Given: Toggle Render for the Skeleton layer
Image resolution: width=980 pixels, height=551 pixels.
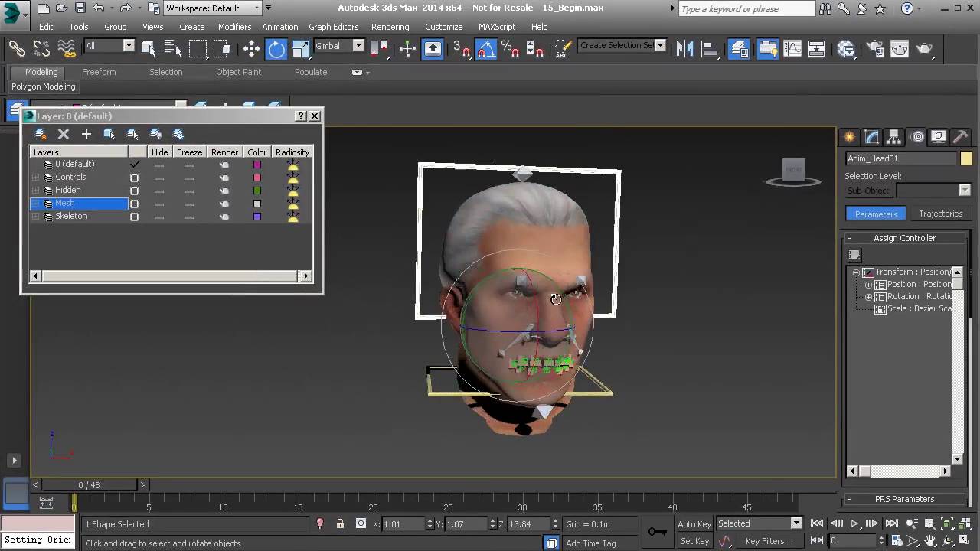Looking at the screenshot, I should 224,217.
